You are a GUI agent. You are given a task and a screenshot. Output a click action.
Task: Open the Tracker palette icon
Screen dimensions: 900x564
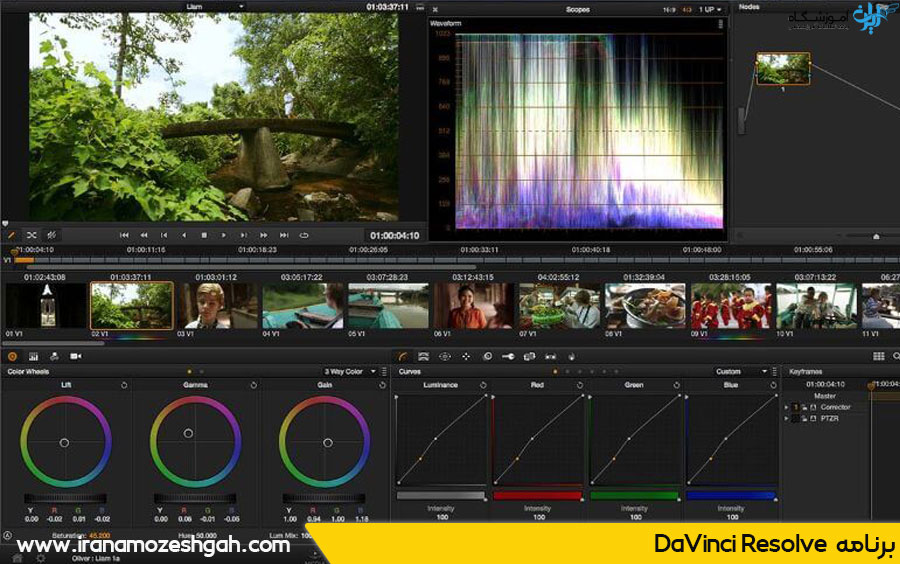(x=466, y=356)
